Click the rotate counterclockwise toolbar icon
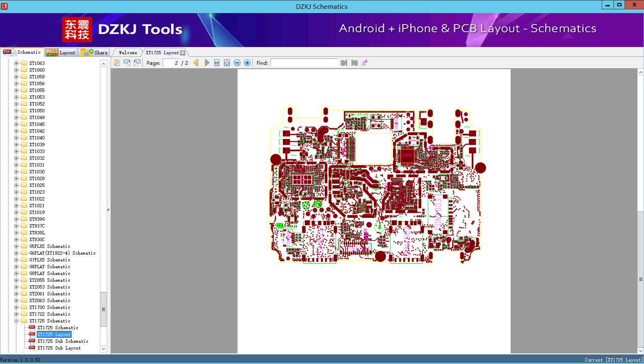Viewport: 644px width, 364px height. pyautogui.click(x=127, y=63)
